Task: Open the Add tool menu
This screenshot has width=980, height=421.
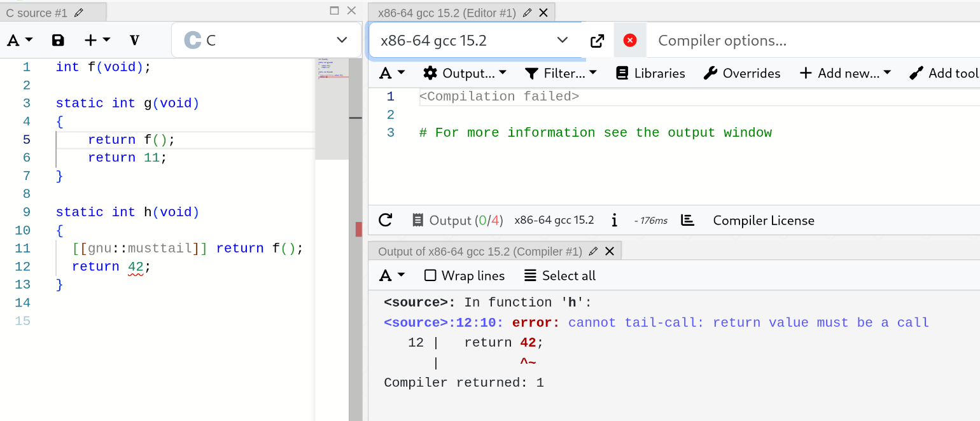Action: [944, 73]
